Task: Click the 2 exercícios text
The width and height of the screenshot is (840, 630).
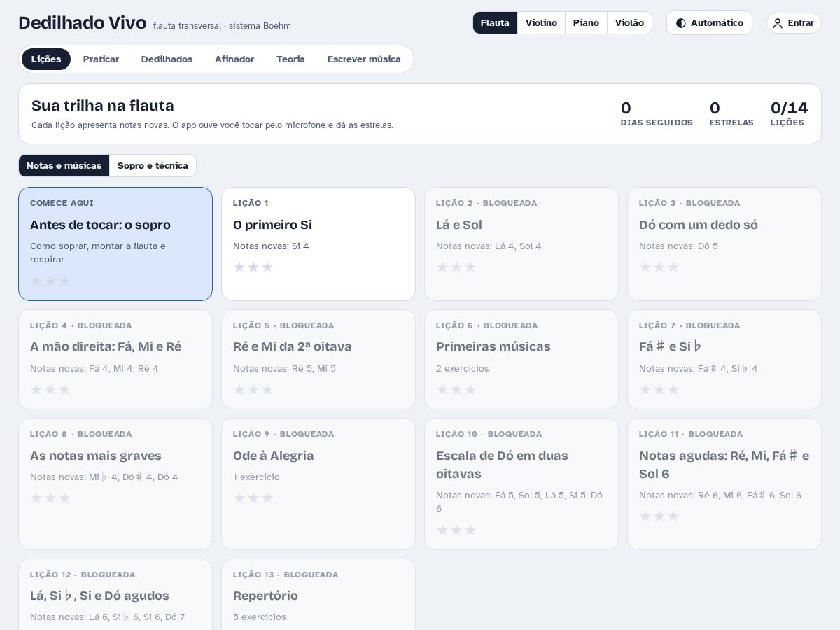Action: coord(463,368)
